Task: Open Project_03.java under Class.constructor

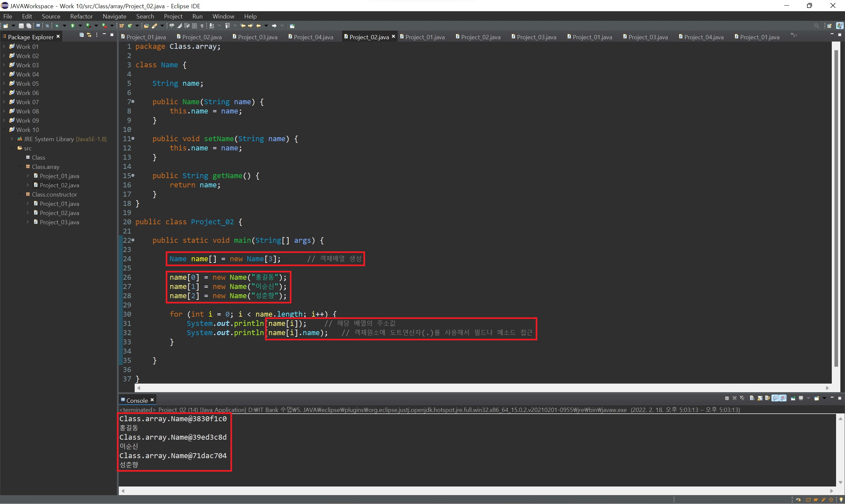Action: coord(59,222)
